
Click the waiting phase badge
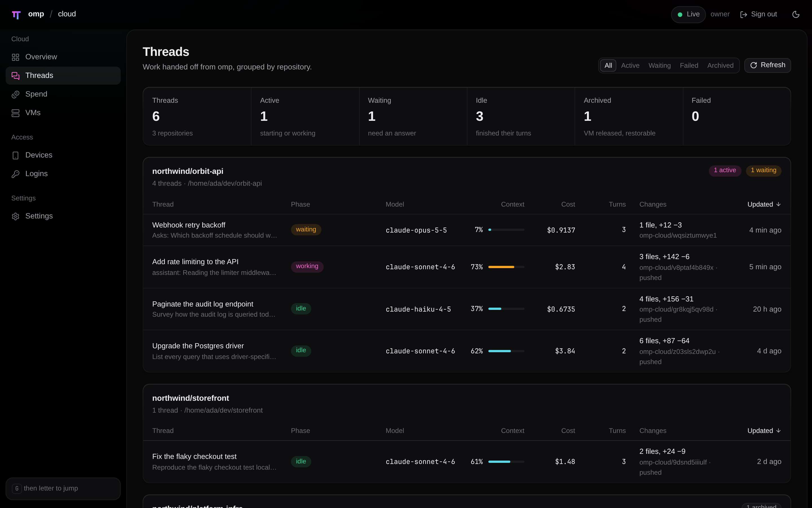click(306, 229)
